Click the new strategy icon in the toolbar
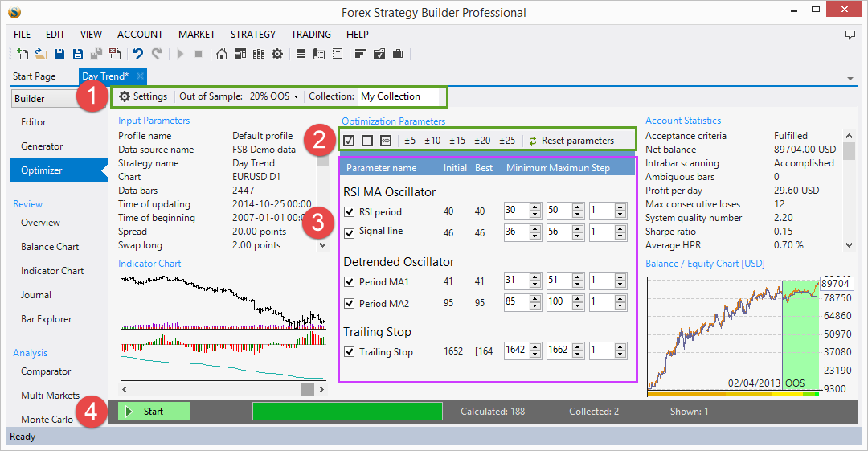868x451 pixels. click(22, 54)
